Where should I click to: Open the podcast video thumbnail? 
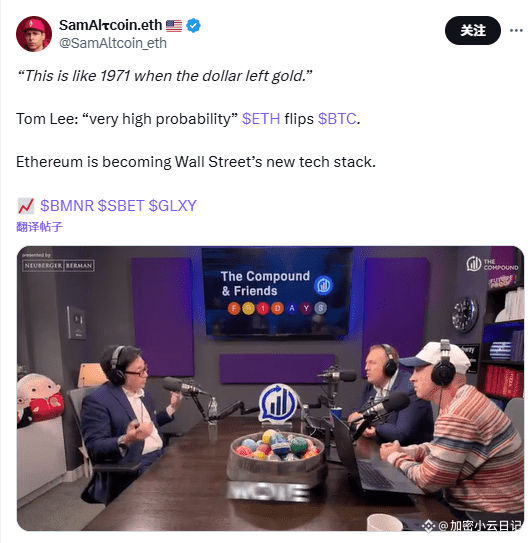point(270,388)
